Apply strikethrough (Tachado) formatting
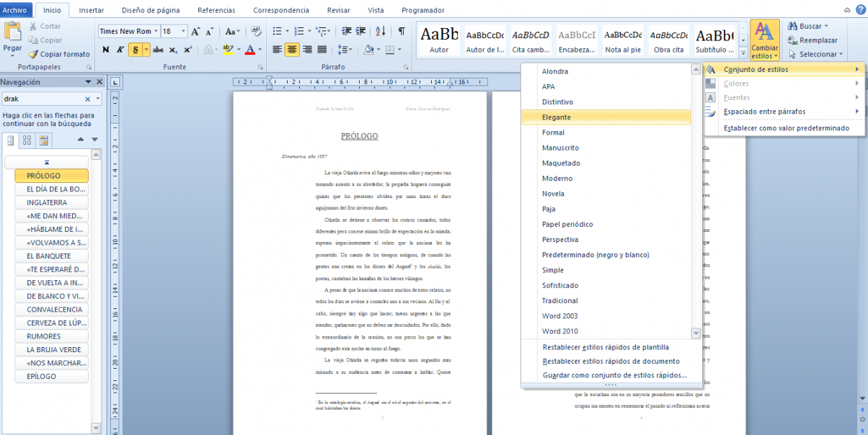This screenshot has width=868, height=435. point(158,49)
